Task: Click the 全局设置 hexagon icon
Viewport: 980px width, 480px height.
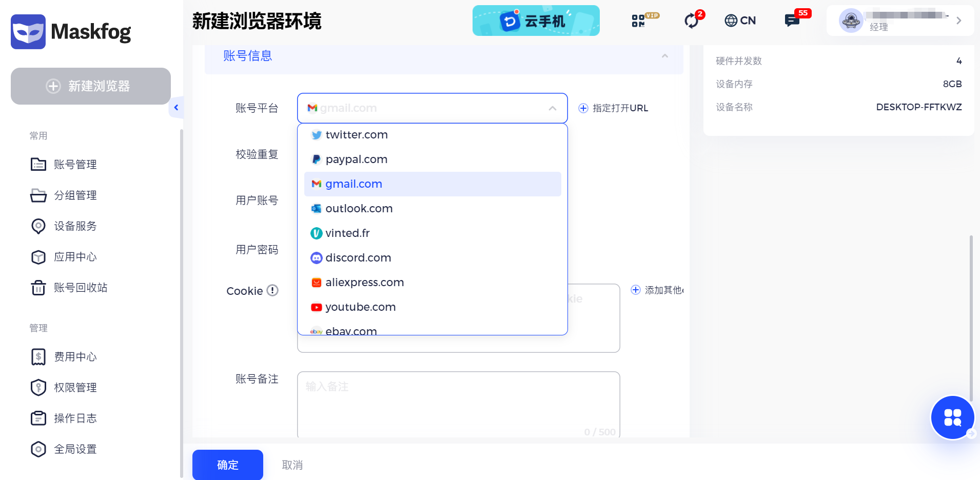Action: point(38,449)
